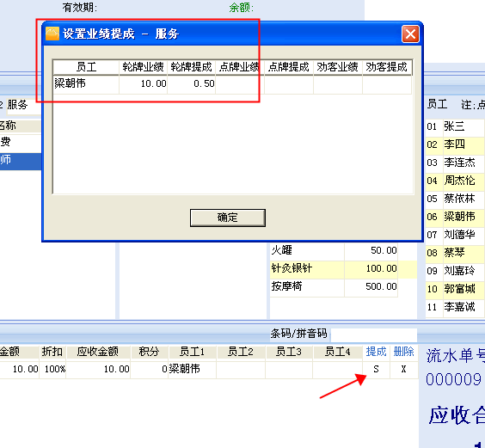Close the 设置业绩提成 dialog
Screen dimensions: 485x448
(410, 34)
